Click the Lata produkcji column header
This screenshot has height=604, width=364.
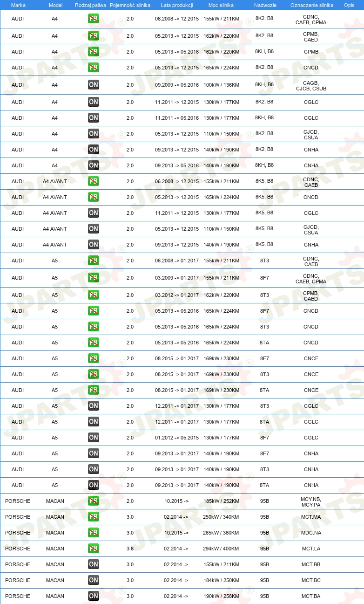pyautogui.click(x=177, y=5)
